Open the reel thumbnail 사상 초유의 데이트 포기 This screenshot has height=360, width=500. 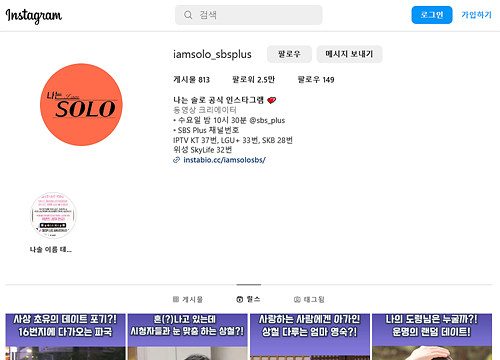(65, 337)
